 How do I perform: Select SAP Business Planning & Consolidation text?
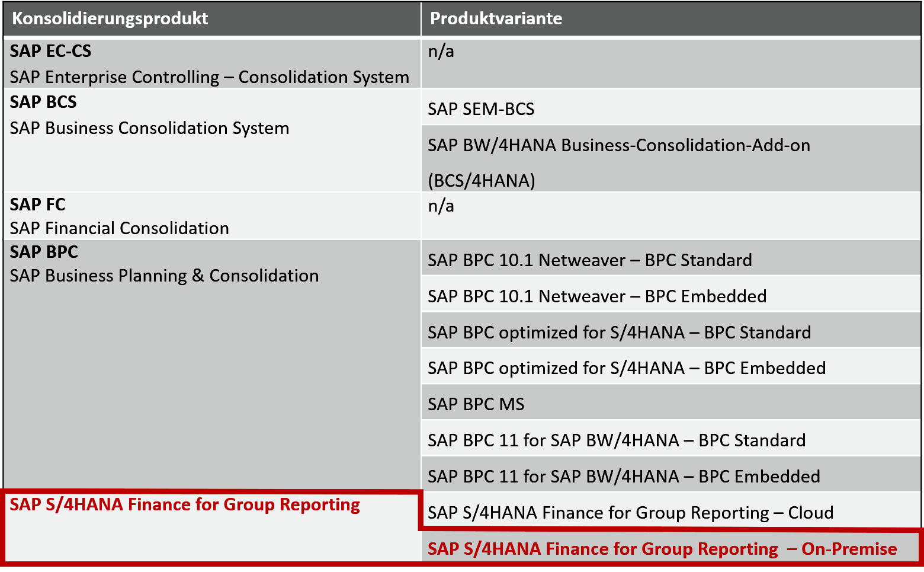[164, 276]
